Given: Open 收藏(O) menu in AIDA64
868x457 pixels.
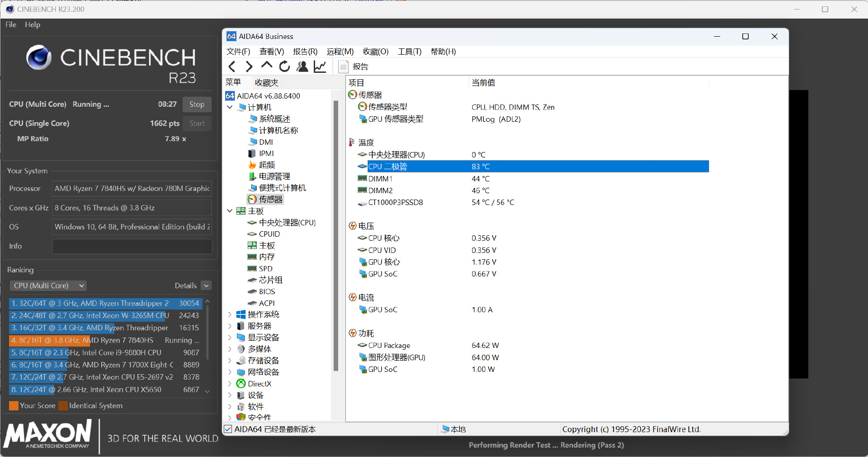Looking at the screenshot, I should [376, 52].
